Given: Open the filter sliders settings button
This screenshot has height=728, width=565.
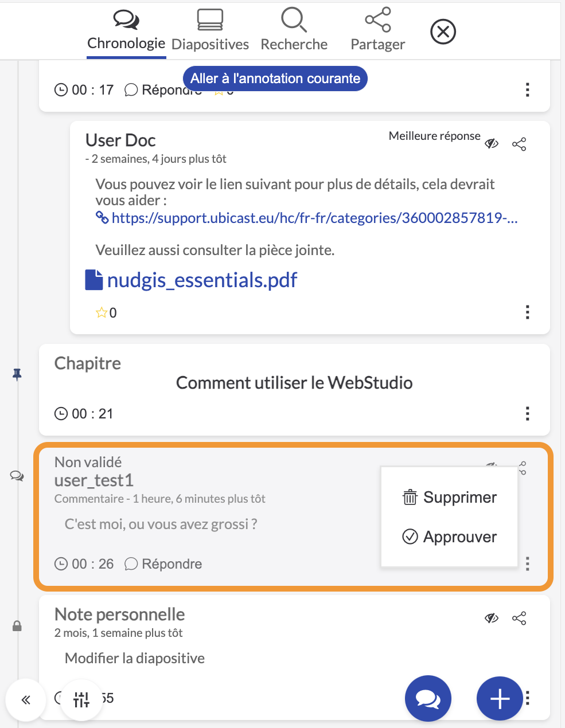Looking at the screenshot, I should (81, 699).
